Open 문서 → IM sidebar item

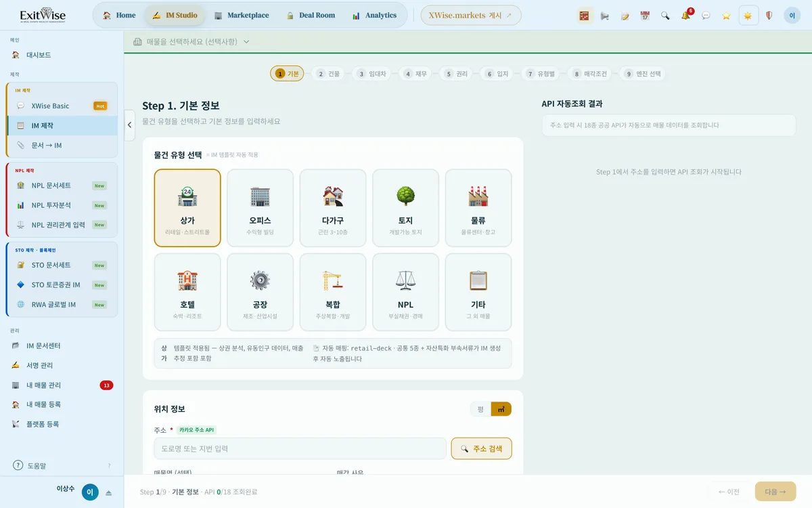coord(62,145)
